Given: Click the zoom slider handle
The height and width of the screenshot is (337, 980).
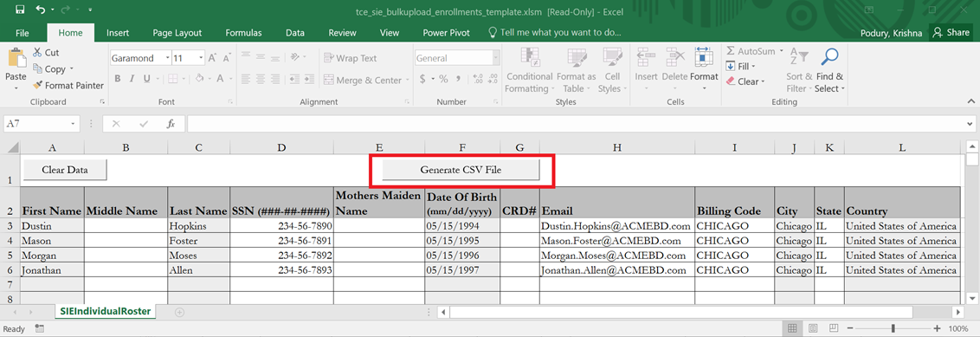Looking at the screenshot, I should pyautogui.click(x=893, y=328).
